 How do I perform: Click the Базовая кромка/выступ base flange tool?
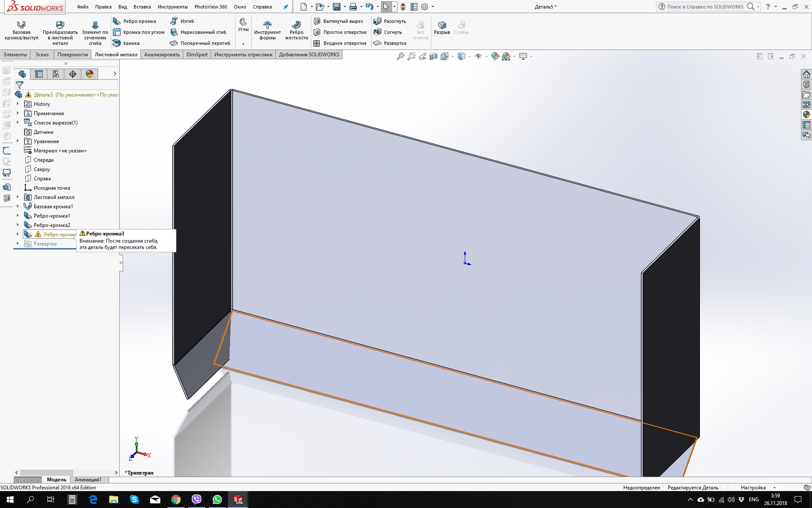tap(22, 30)
